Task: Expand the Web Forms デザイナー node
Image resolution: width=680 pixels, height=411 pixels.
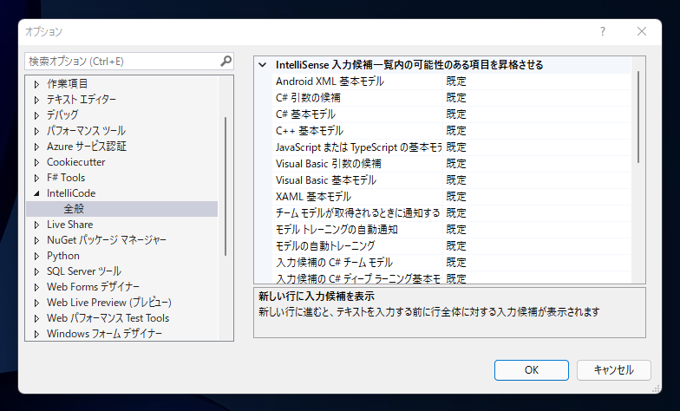Action: pos(37,287)
